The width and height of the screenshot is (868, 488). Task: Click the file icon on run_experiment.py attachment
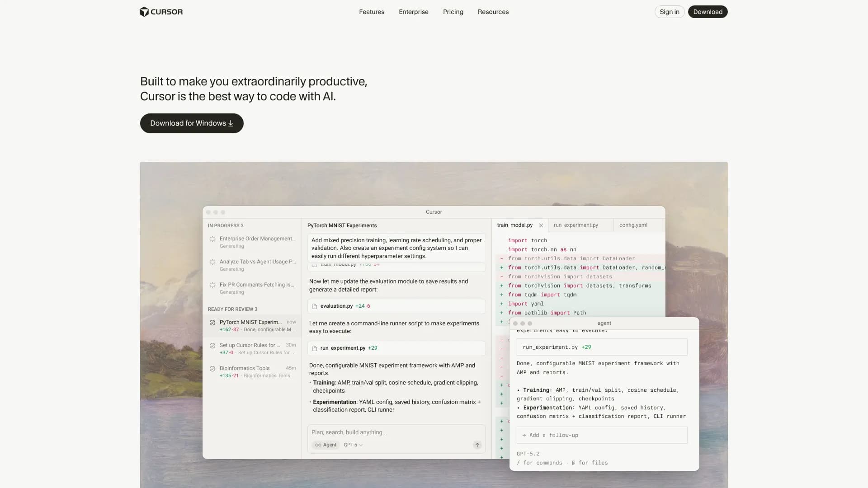click(x=315, y=348)
